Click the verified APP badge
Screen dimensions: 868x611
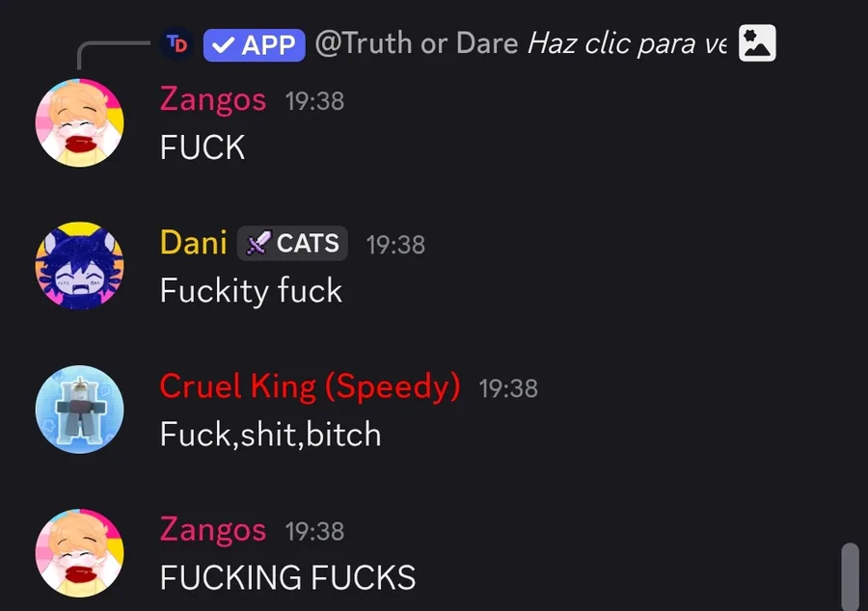pyautogui.click(x=254, y=44)
